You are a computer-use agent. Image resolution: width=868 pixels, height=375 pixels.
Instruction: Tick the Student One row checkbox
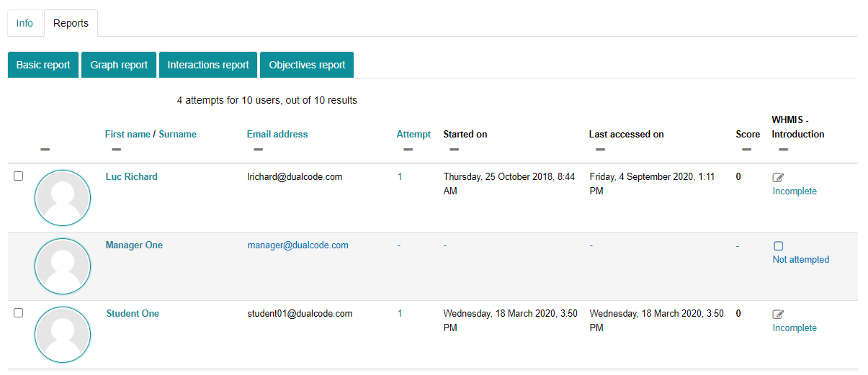19,313
